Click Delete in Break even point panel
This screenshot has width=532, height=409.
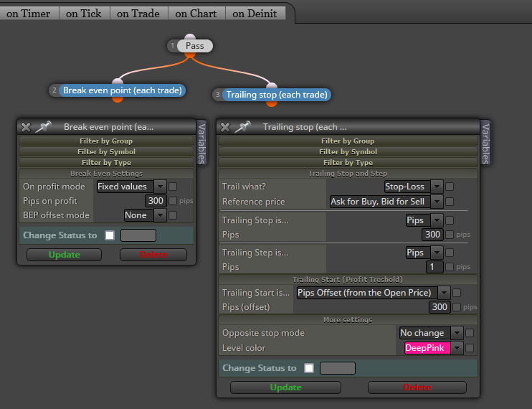point(153,255)
